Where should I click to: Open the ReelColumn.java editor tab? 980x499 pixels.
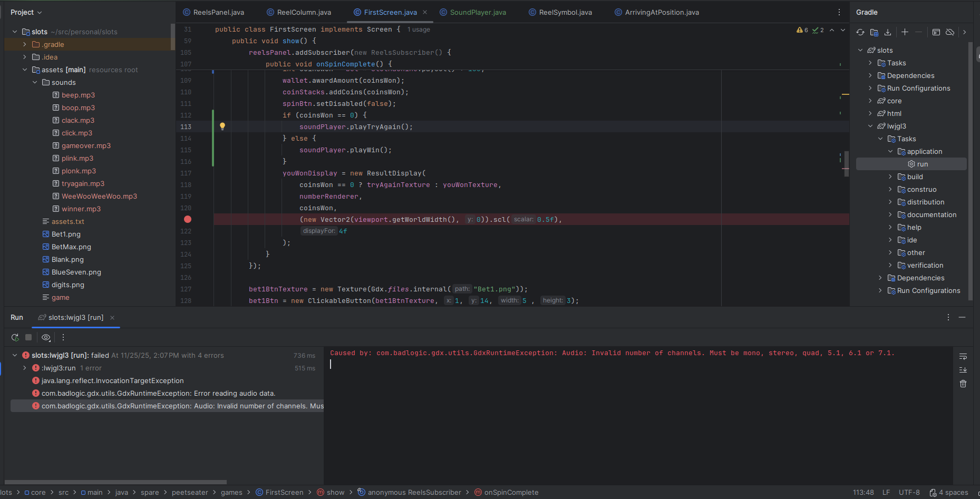coord(304,12)
